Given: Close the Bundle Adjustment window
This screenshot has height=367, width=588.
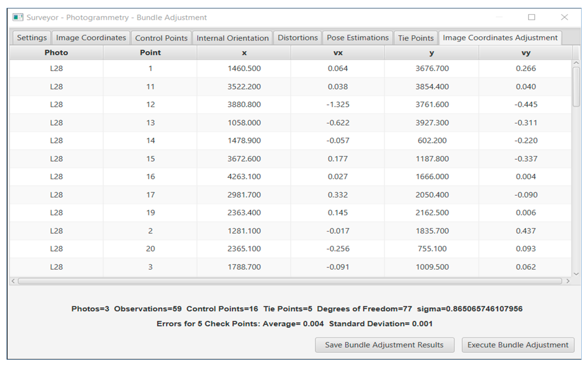Looking at the screenshot, I should coord(564,17).
